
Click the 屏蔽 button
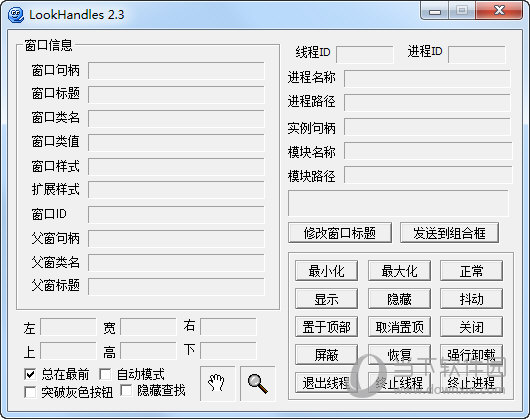326,355
